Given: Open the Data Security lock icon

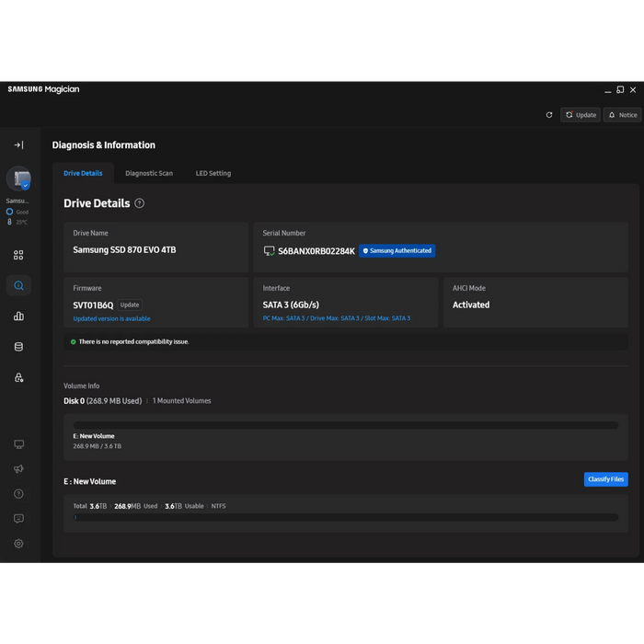Looking at the screenshot, I should click(18, 377).
